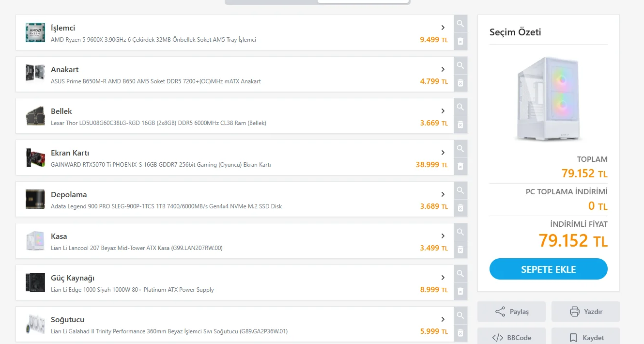Expand the Anakart row chevron

click(x=443, y=69)
